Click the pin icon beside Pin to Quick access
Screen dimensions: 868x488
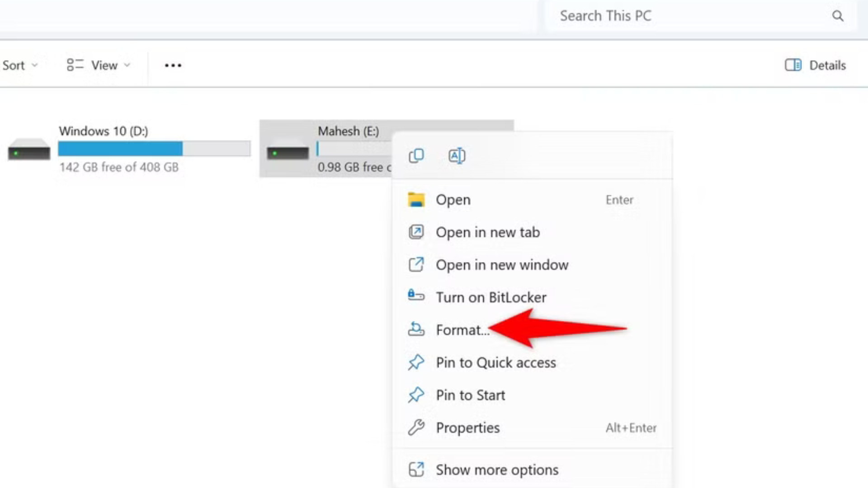[x=416, y=362]
